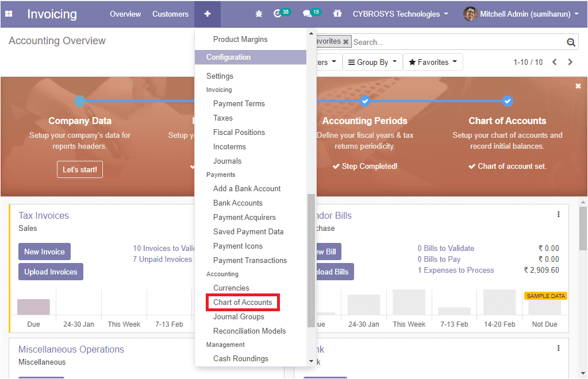This screenshot has height=379, width=588.
Task: Open Cash Roundings entry
Action: click(x=241, y=359)
